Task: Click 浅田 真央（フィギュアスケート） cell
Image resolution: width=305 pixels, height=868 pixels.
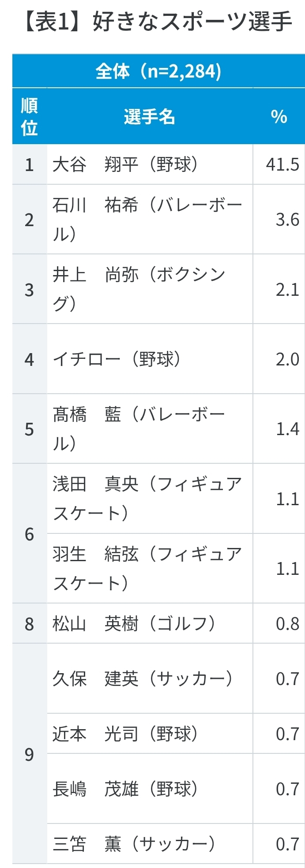Action: click(x=147, y=499)
